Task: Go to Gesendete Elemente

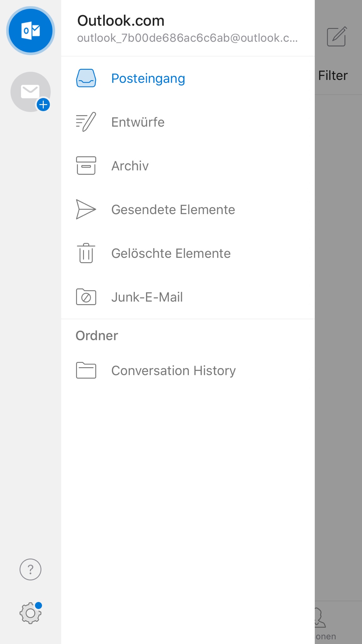Action: (173, 209)
